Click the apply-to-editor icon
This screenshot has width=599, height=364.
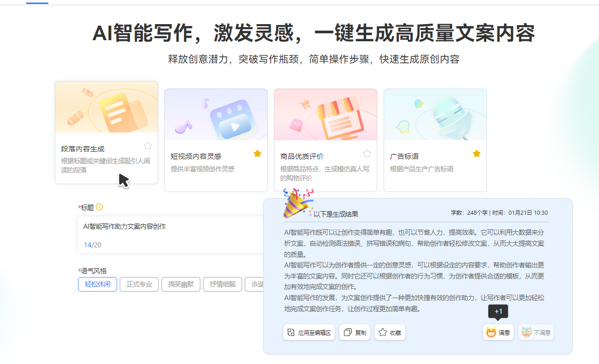pyautogui.click(x=291, y=332)
